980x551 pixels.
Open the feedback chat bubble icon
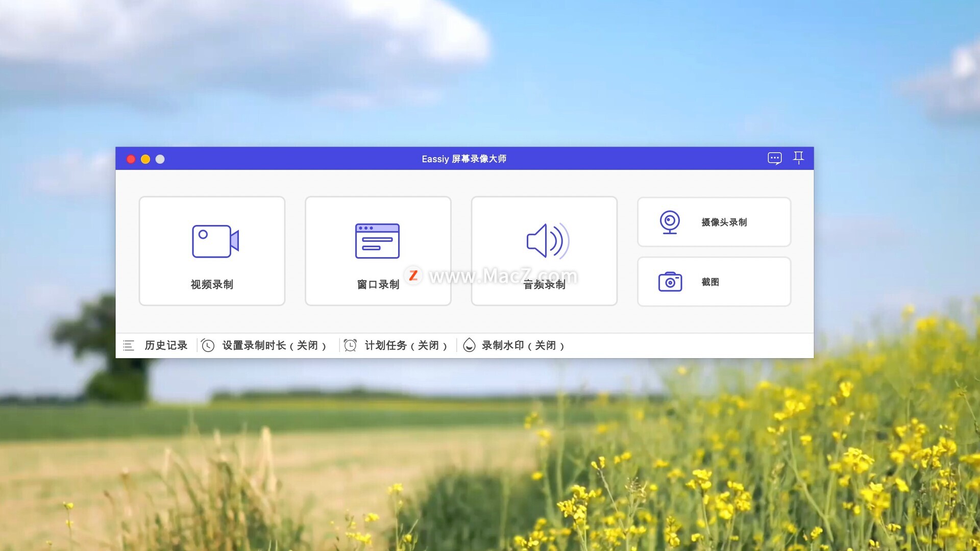[x=774, y=158]
